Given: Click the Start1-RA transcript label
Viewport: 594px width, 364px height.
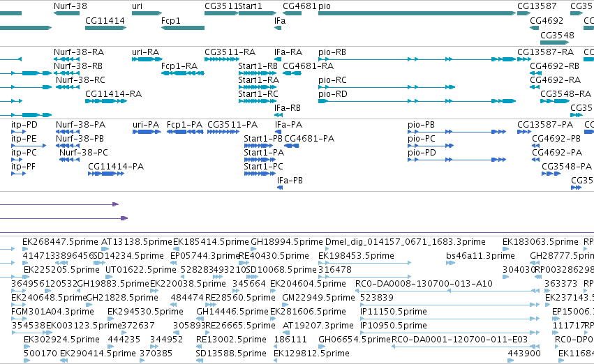Looking at the screenshot, I should pyautogui.click(x=258, y=79).
